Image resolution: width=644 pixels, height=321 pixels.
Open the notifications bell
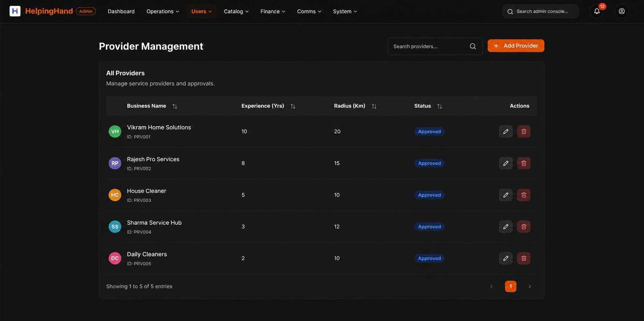(x=597, y=11)
